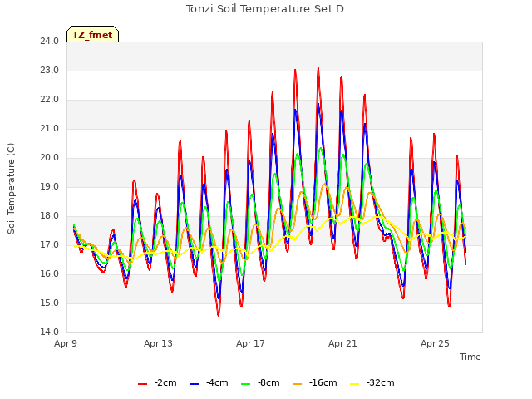This screenshot has height=399, width=532.
Task: Click the Apr 9 tick label
Action: (66, 343)
